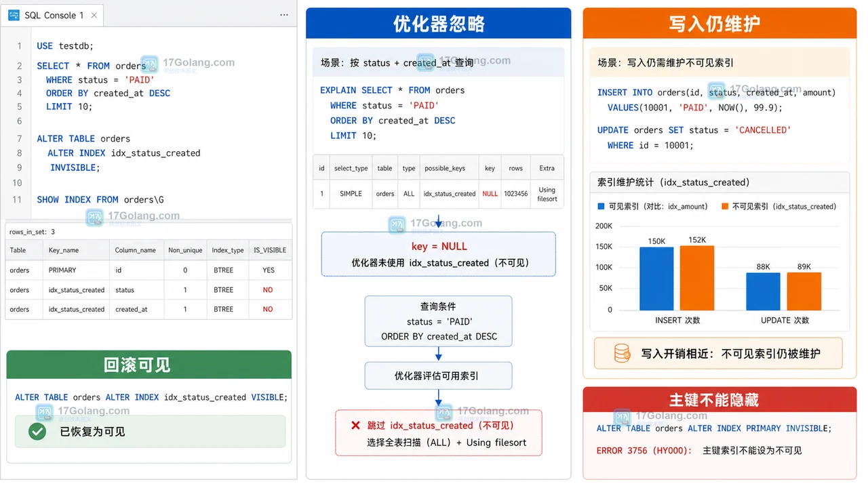Screen dimensions: 868x488
Task: Click the 200K y-axis label
Action: [x=604, y=226]
